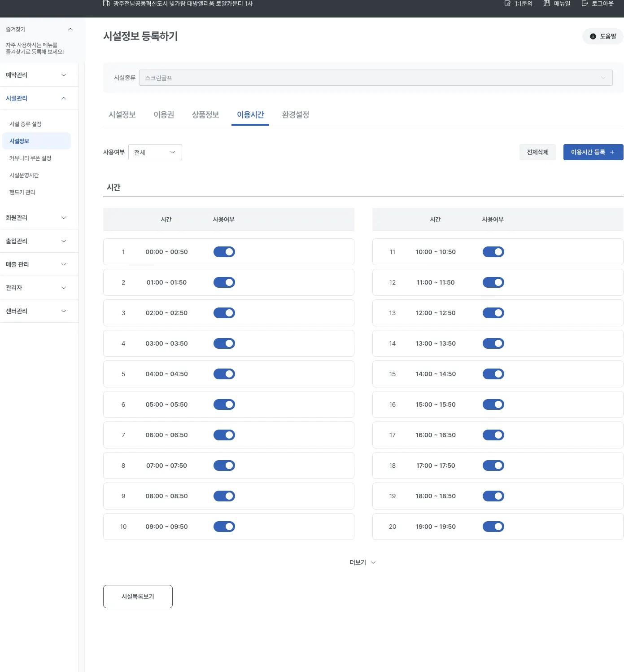Click the 더보기 down arrow icon
The width and height of the screenshot is (624, 672).
(373, 562)
